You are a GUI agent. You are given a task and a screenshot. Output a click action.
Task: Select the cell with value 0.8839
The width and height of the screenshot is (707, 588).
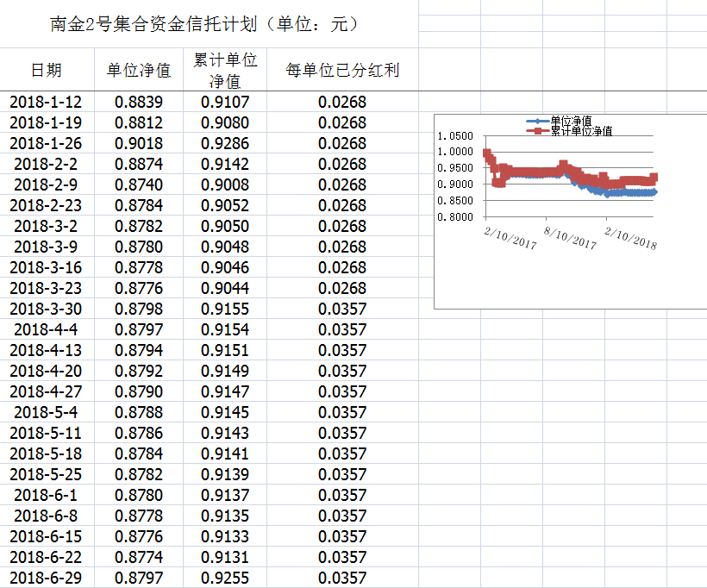(x=138, y=102)
